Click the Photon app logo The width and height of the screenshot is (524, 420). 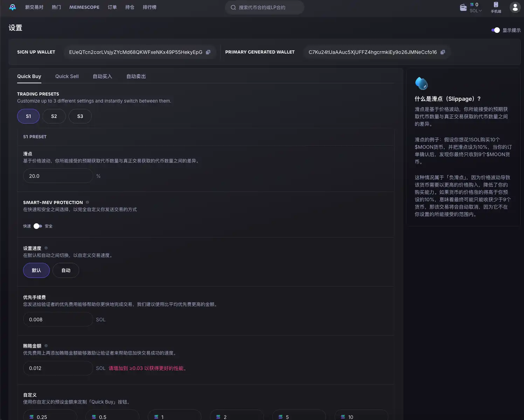pos(13,7)
